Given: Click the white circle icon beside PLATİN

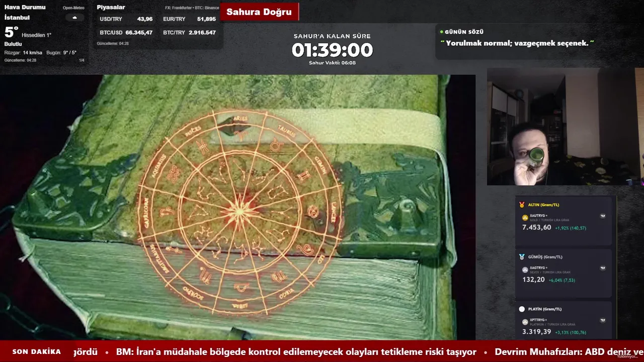Looking at the screenshot, I should 522,309.
